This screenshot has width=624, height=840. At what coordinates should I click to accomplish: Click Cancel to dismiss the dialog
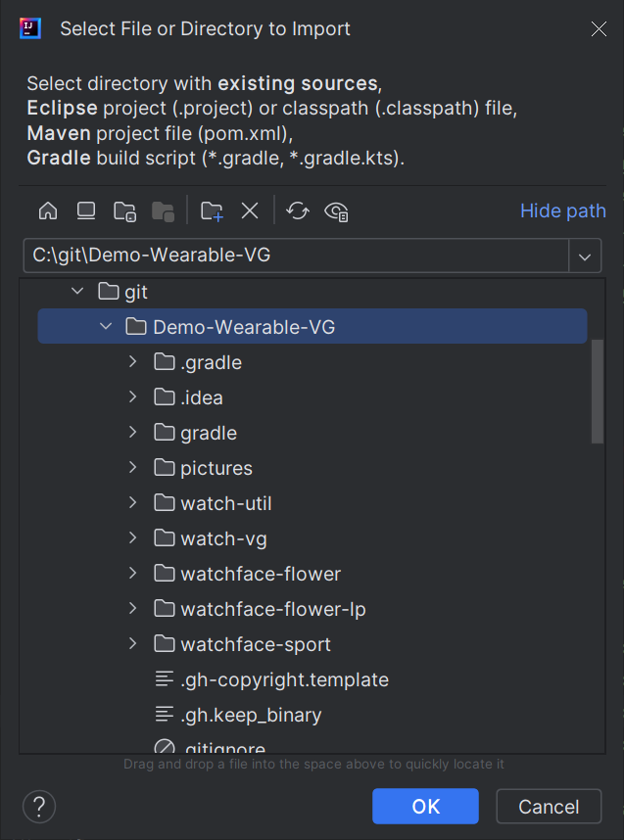coord(549,806)
